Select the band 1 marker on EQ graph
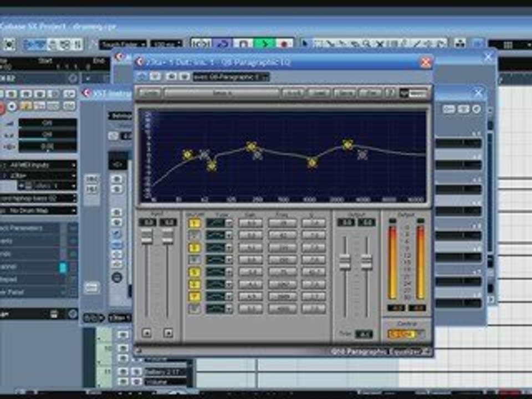The image size is (532, 399). pyautogui.click(x=187, y=155)
